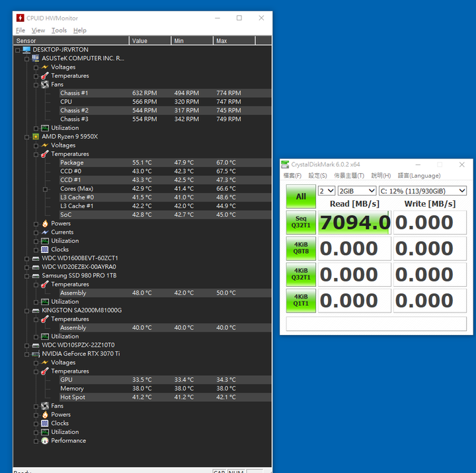476x473 pixels.
Task: Click the All benchmark button
Action: (301, 196)
